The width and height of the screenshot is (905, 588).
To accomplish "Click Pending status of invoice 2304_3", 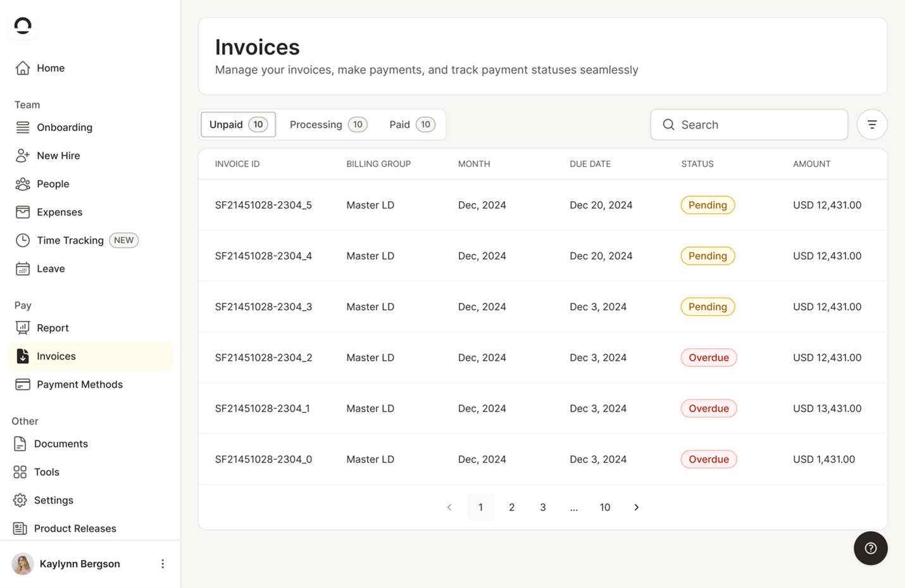I will point(708,307).
